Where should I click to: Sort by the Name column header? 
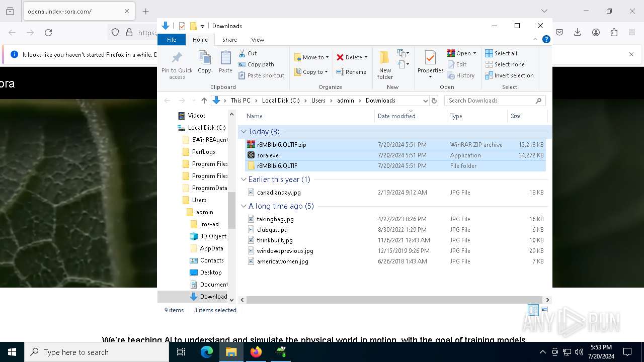tap(309, 116)
